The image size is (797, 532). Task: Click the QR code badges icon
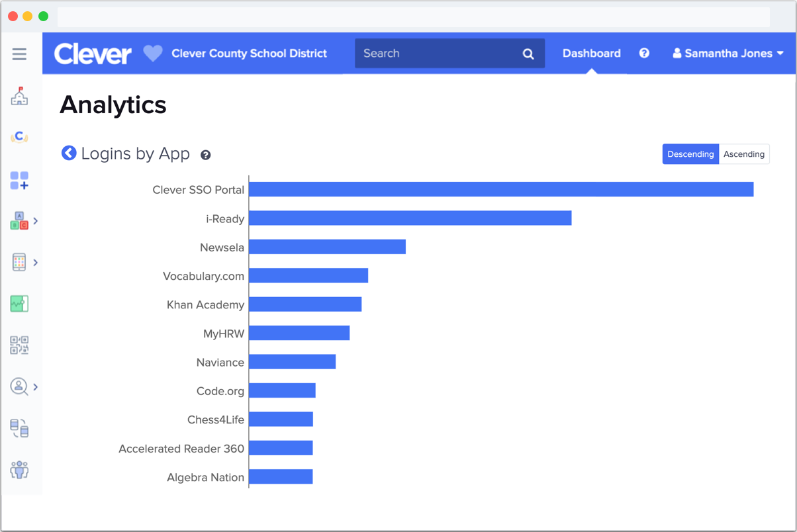click(x=19, y=345)
